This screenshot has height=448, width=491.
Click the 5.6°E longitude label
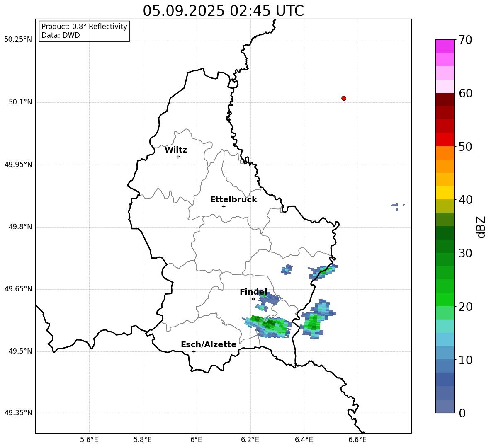89,440
